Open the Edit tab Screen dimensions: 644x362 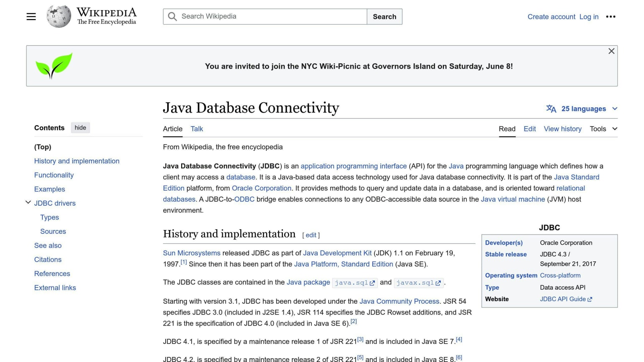click(x=530, y=129)
